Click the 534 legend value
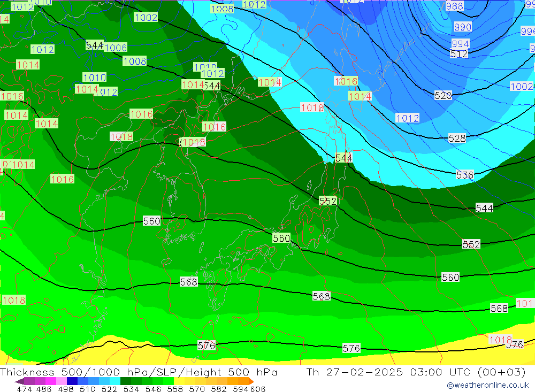Screen dimensions: 535x392 (x=132, y=389)
